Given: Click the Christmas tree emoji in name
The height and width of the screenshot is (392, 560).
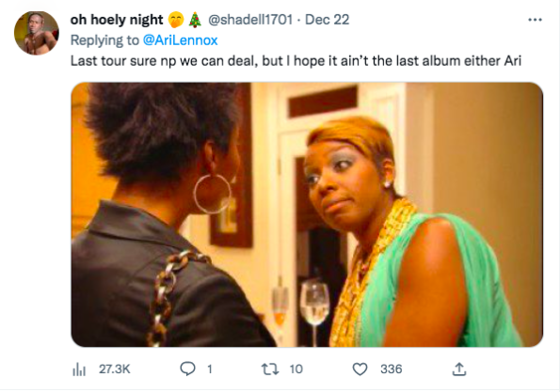Looking at the screenshot, I should (x=195, y=20).
